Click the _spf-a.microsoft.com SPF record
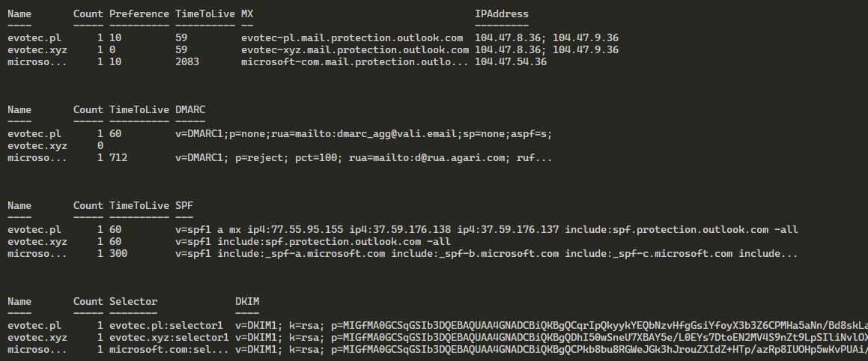The width and height of the screenshot is (868, 361). point(485,254)
